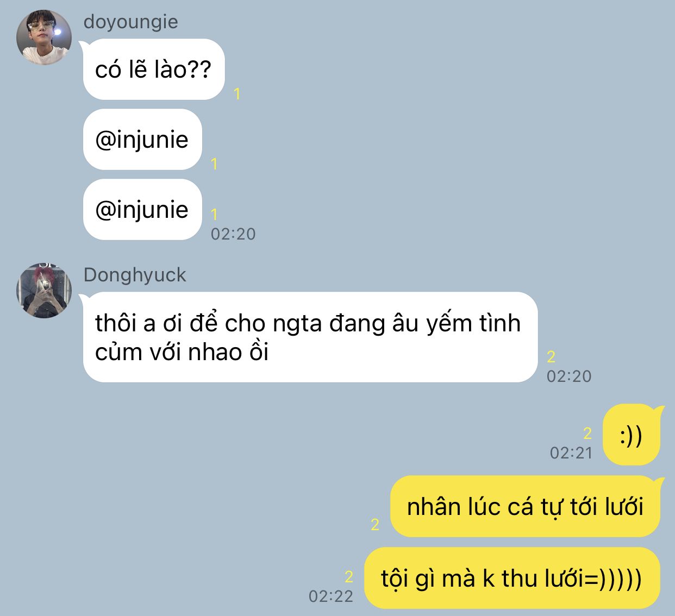Tap the 02:20 timestamp under doyoungie's messages

pos(233,234)
